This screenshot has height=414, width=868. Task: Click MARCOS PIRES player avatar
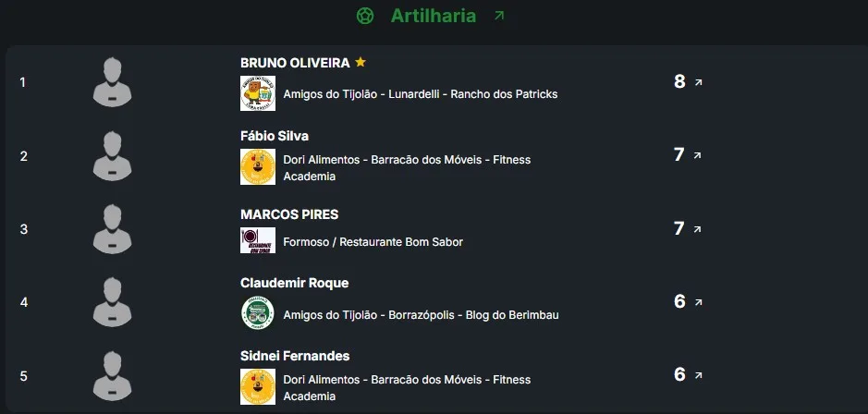pyautogui.click(x=113, y=229)
